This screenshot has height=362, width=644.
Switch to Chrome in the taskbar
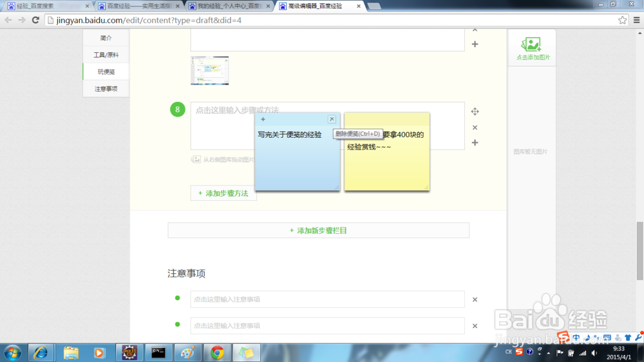(217, 352)
